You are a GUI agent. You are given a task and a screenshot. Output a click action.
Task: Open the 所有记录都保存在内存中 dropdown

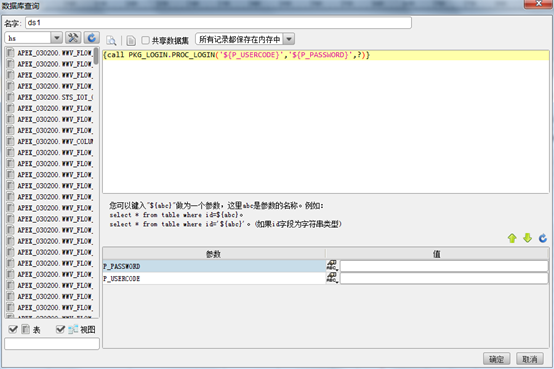[289, 39]
